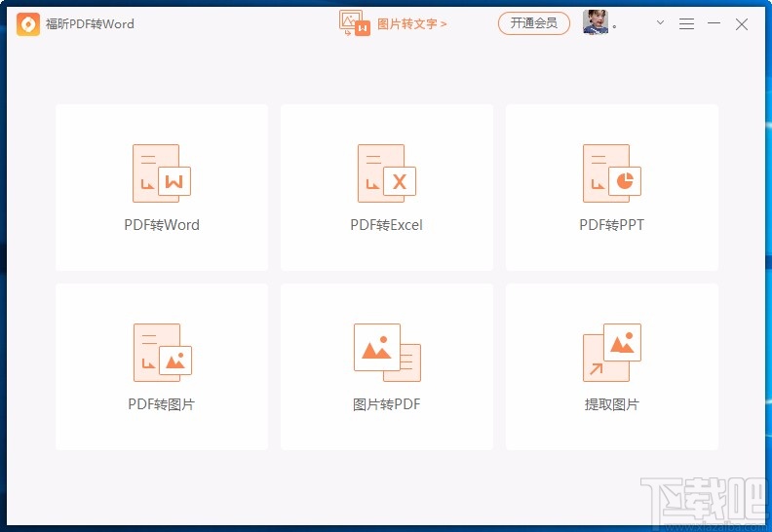Image resolution: width=772 pixels, height=532 pixels.
Task: Click the 图片转PDF label text
Action: 387,404
